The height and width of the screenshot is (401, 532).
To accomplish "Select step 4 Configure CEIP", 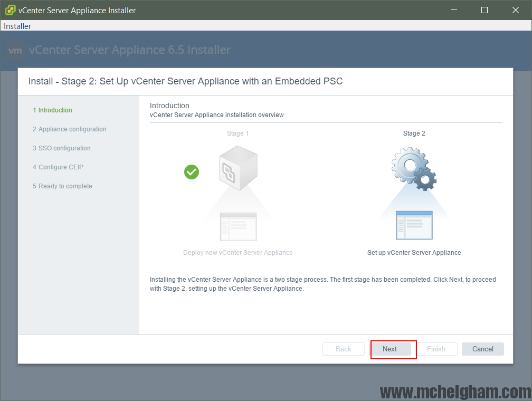I will pos(58,167).
